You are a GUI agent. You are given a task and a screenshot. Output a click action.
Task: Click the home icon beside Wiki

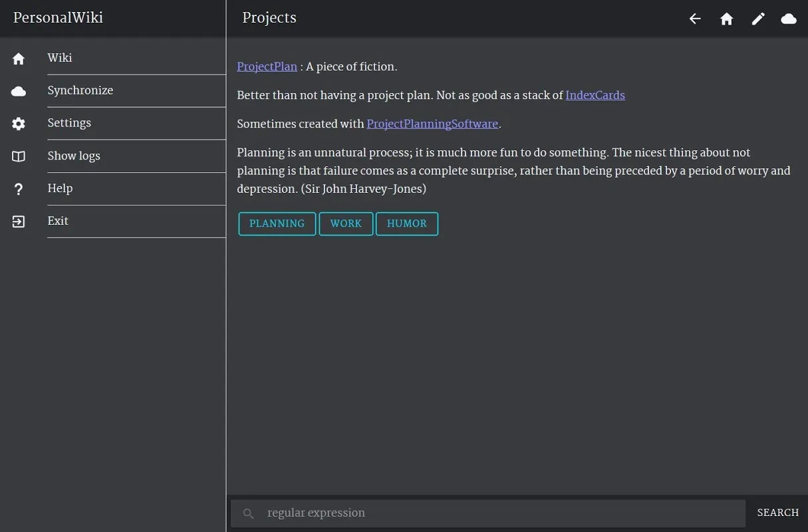pyautogui.click(x=19, y=59)
